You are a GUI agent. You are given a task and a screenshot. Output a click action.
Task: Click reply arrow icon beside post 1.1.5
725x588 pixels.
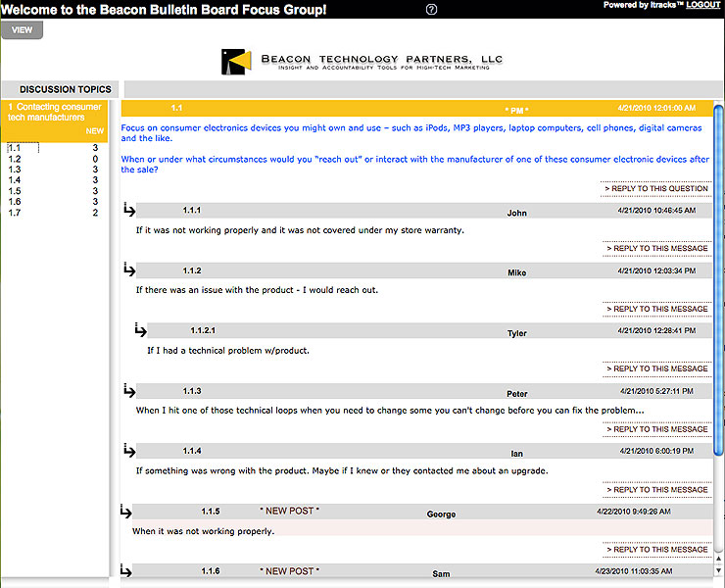point(125,511)
